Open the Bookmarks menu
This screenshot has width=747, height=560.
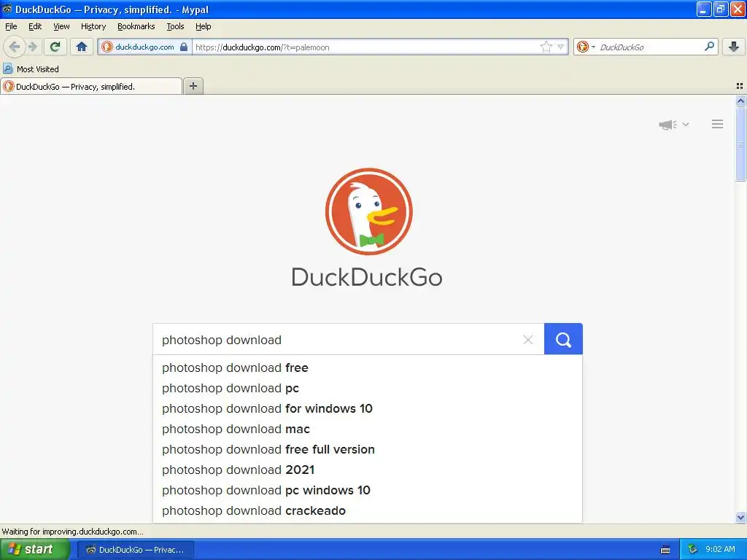tap(136, 26)
